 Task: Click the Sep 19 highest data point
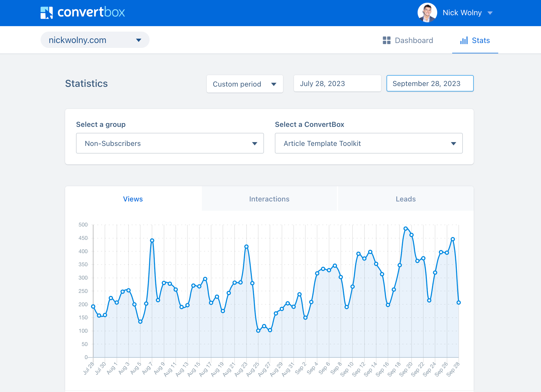[x=406, y=229]
